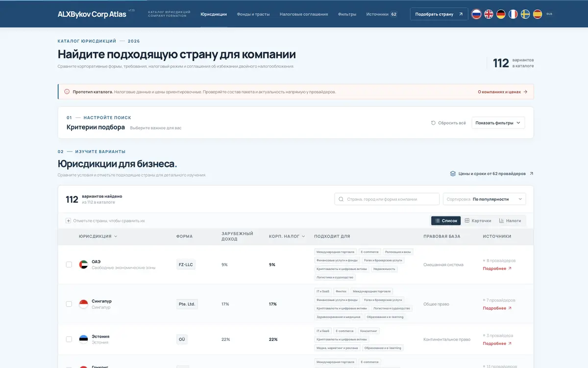Select the French flag language
588x368 pixels.
[513, 14]
